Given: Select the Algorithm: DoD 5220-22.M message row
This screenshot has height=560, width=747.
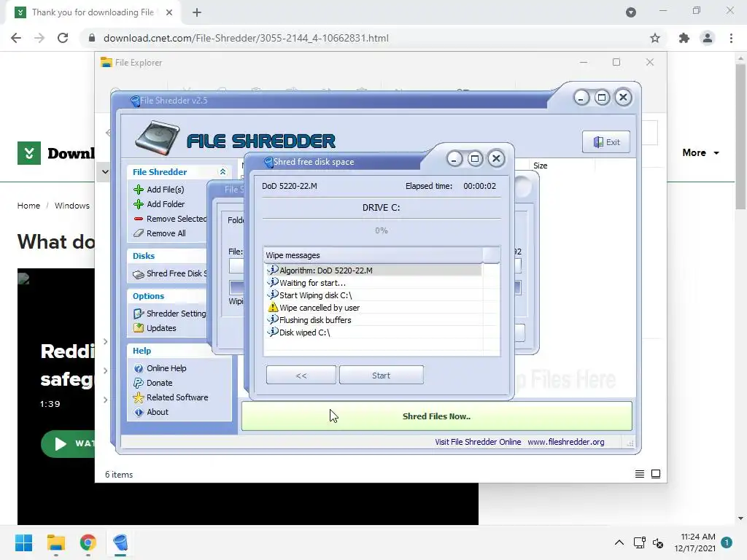Looking at the screenshot, I should (374, 270).
